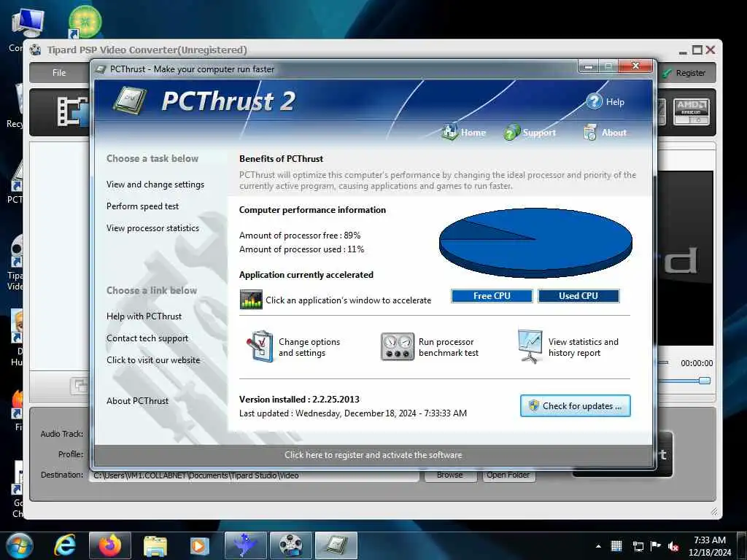
Task: Click the accelerated application equalizer icon
Action: pos(251,300)
